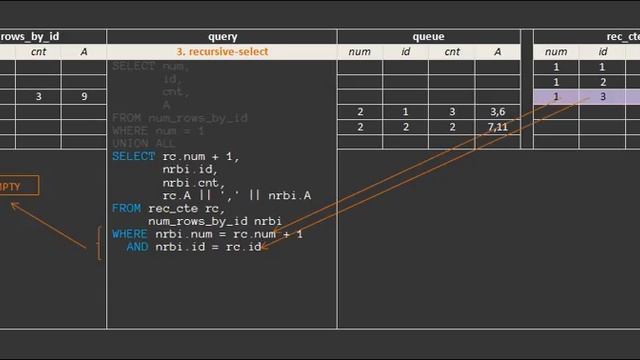
Task: Select the 'id' column header in rec_cte table
Action: (602, 52)
